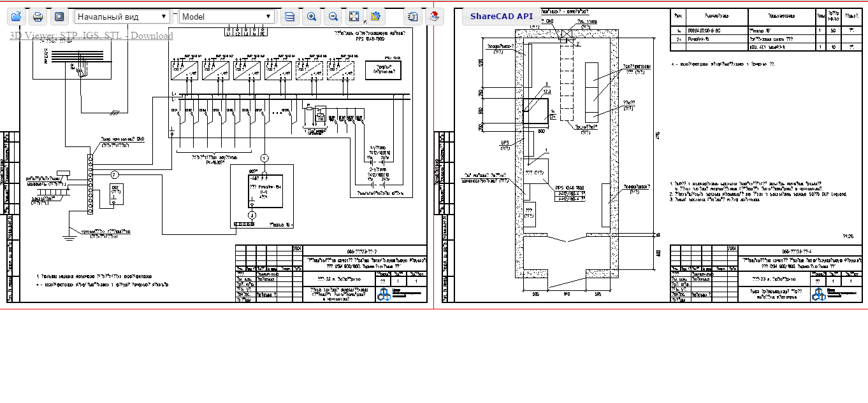The width and height of the screenshot is (868, 403).
Task: Fit drawing to window icon
Action: [x=354, y=17]
